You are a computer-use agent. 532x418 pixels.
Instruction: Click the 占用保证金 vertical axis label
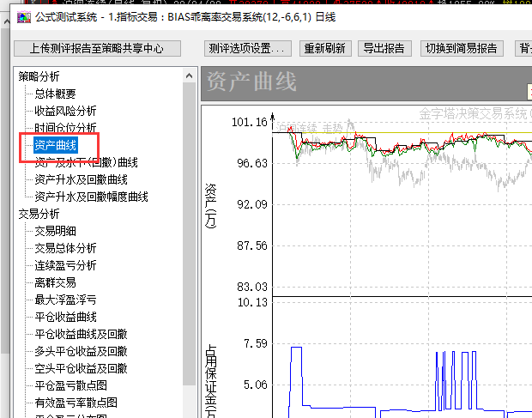click(x=211, y=381)
